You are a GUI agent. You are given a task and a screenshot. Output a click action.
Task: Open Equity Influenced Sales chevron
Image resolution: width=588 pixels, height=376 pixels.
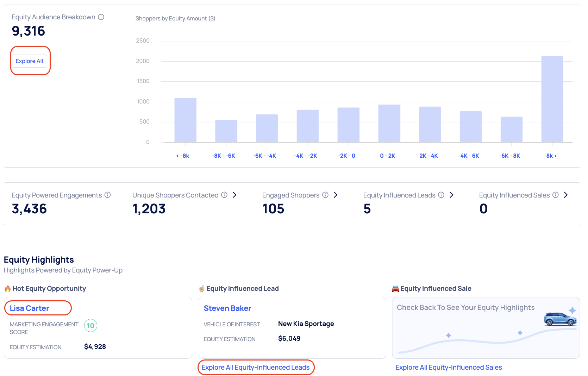click(566, 195)
